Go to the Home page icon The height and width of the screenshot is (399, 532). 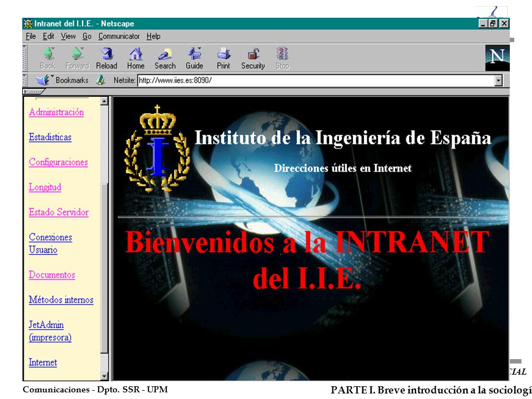tap(136, 58)
